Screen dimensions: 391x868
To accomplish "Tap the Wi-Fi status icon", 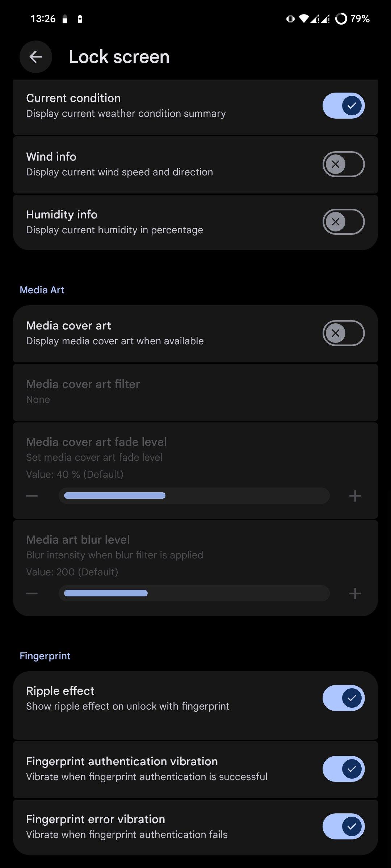I will pos(304,19).
